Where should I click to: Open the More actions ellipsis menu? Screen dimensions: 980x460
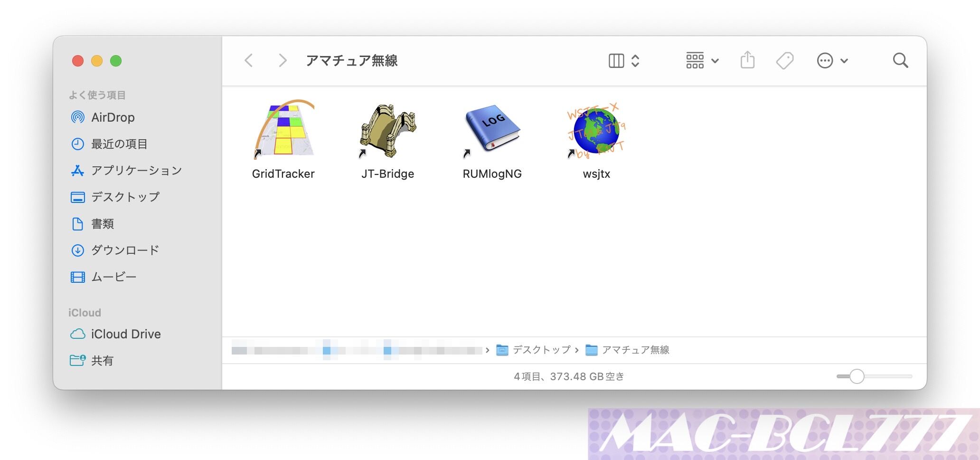pyautogui.click(x=825, y=60)
